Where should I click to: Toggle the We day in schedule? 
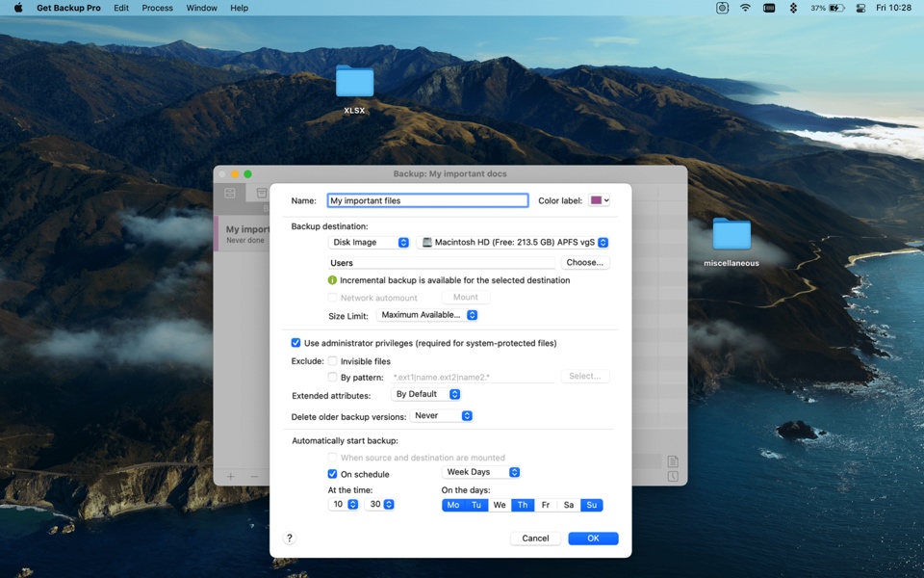pyautogui.click(x=500, y=505)
